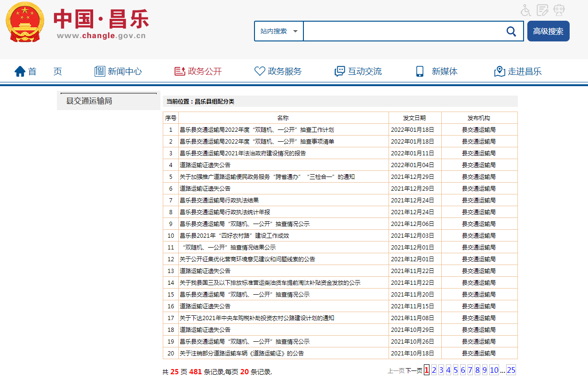Click the chat bubble icon beside 互动交流
The image size is (588, 386).
click(x=340, y=72)
